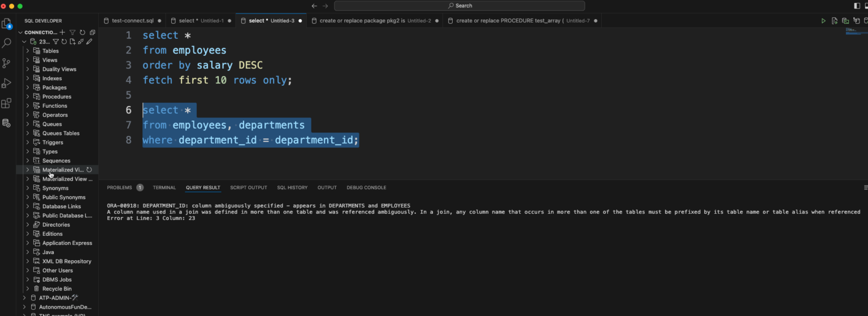The width and height of the screenshot is (868, 316).
Task: Click the Collapse All icon in Connections header
Action: coord(92,32)
